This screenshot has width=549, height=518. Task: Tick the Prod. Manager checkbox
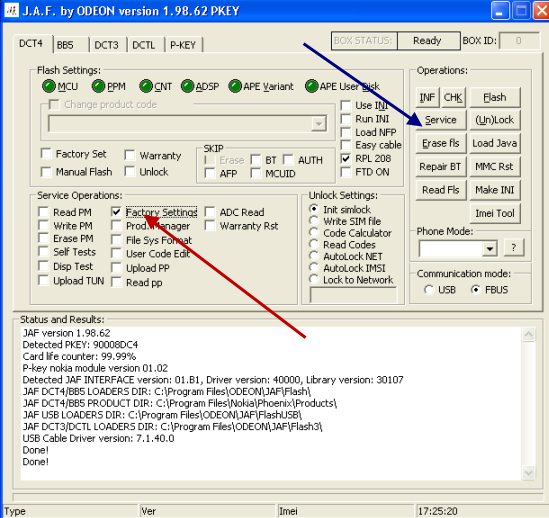tap(116, 226)
